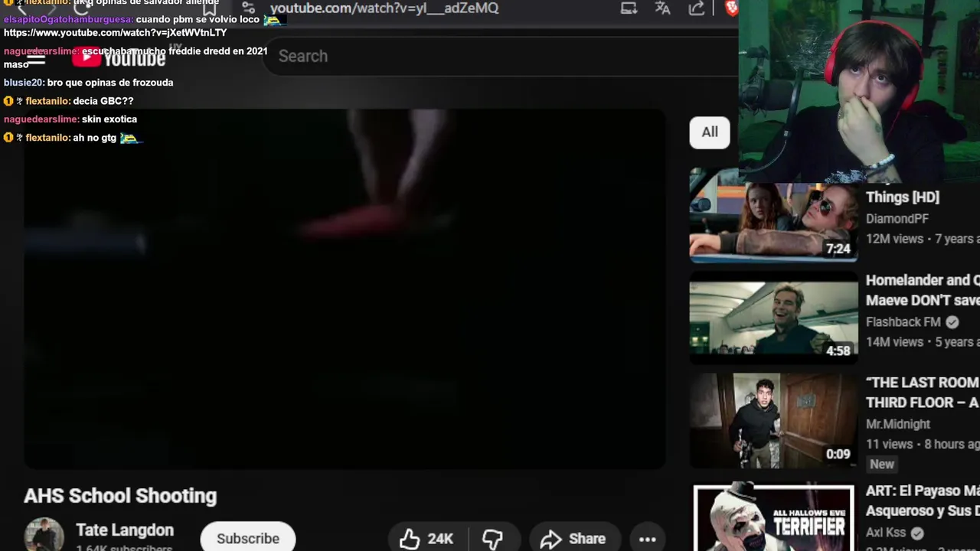Dislike the video with thumbs down
This screenshot has width=980, height=551.
coord(493,539)
